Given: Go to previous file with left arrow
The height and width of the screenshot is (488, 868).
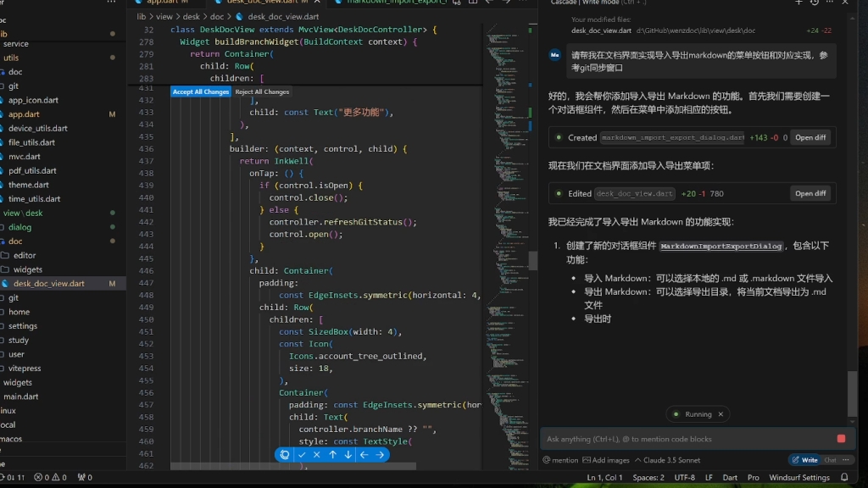Looking at the screenshot, I should click(364, 455).
